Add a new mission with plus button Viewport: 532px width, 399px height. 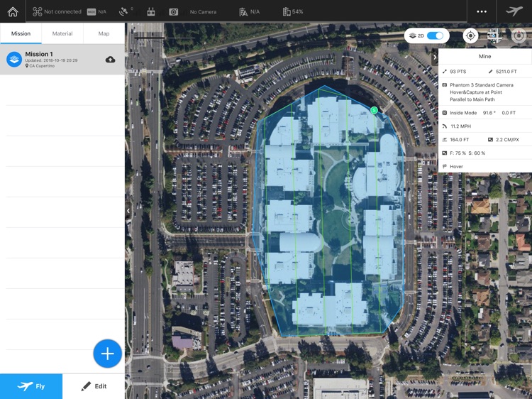point(108,354)
